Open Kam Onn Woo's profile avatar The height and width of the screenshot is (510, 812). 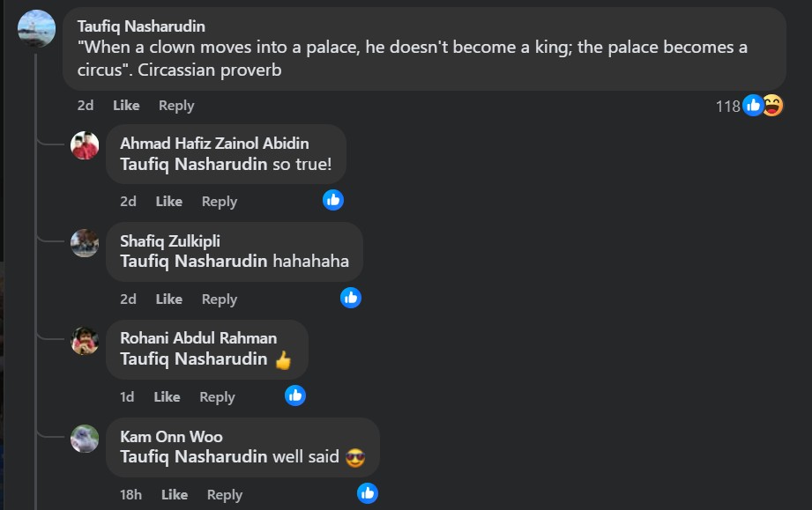click(85, 439)
